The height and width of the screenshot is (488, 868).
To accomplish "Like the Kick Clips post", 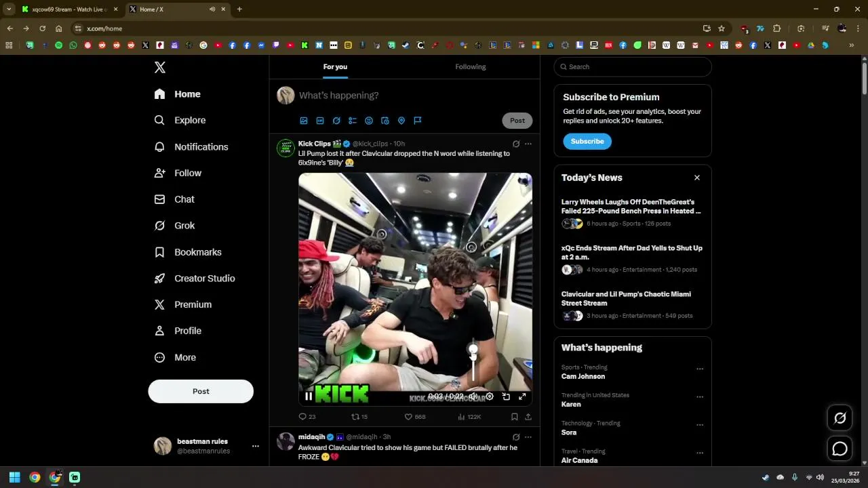I will (415, 417).
